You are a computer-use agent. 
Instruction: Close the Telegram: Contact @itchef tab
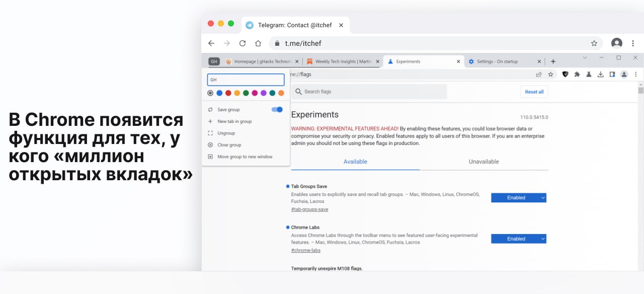click(341, 25)
